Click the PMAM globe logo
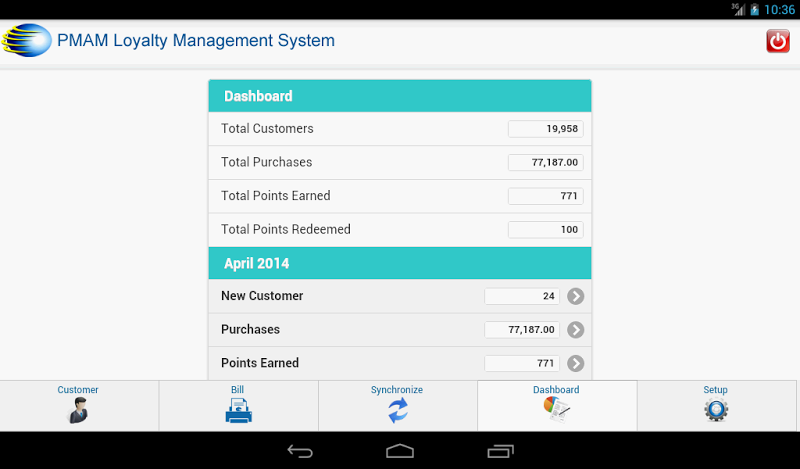Screen dimensions: 800x469 (27, 40)
